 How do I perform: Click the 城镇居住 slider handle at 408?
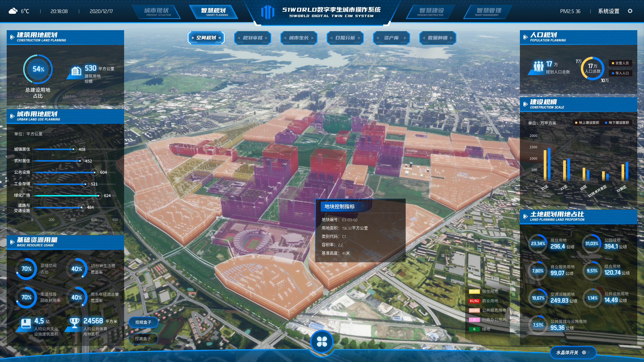coord(73,149)
